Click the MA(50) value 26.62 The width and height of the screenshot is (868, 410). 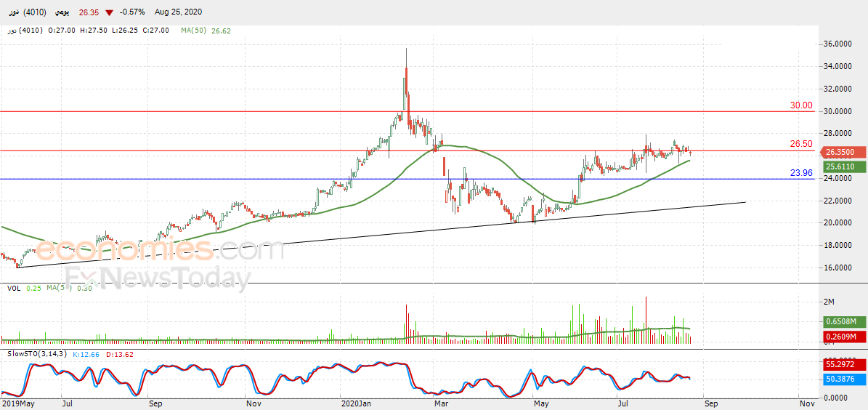coord(221,31)
